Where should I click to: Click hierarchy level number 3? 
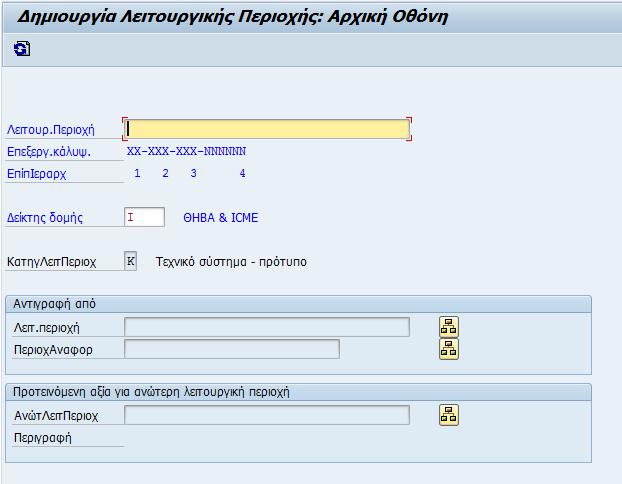pyautogui.click(x=194, y=173)
